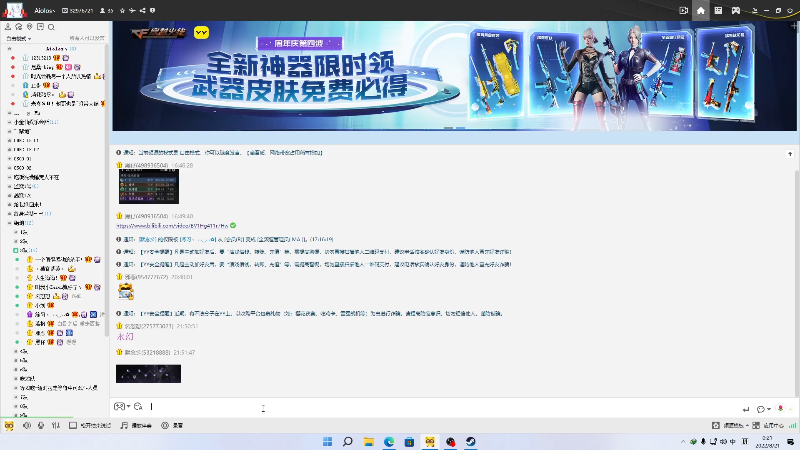The height and width of the screenshot is (450, 800).
Task: Open the CrossFire anniversary banner ad
Action: (455, 76)
